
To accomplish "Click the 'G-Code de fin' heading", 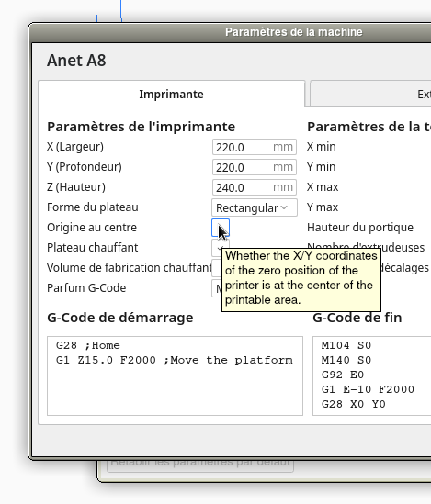I will (x=357, y=318).
